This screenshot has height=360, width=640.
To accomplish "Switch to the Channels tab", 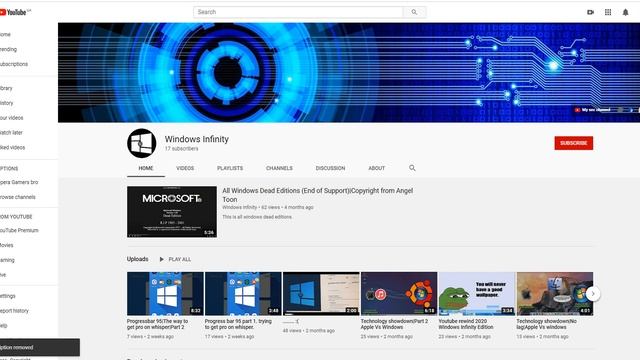I will tap(279, 168).
